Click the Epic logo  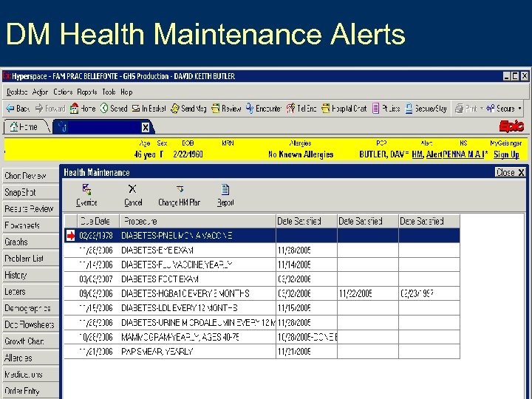point(511,126)
